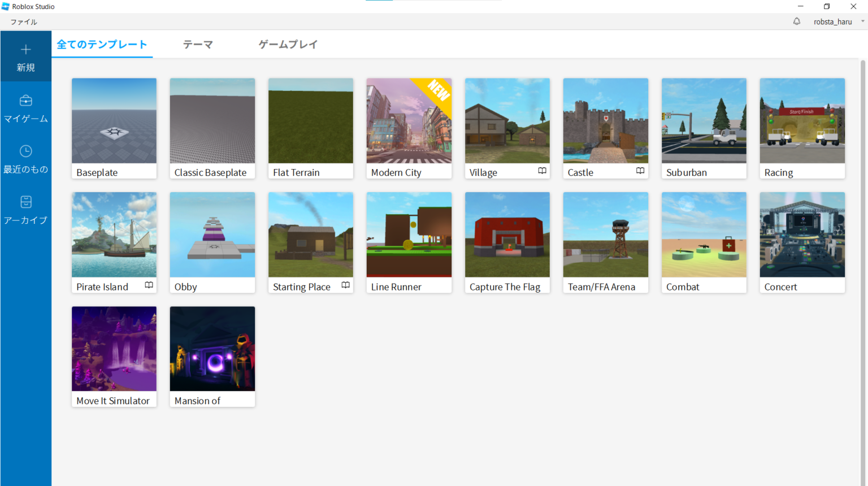Switch to the ゲームプレイ tab

click(288, 44)
